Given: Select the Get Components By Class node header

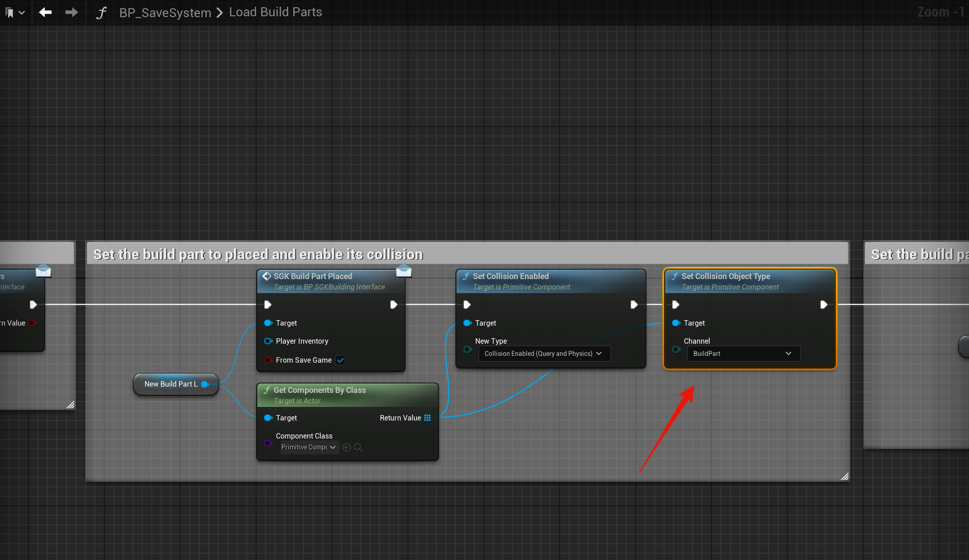Looking at the screenshot, I should [319, 390].
